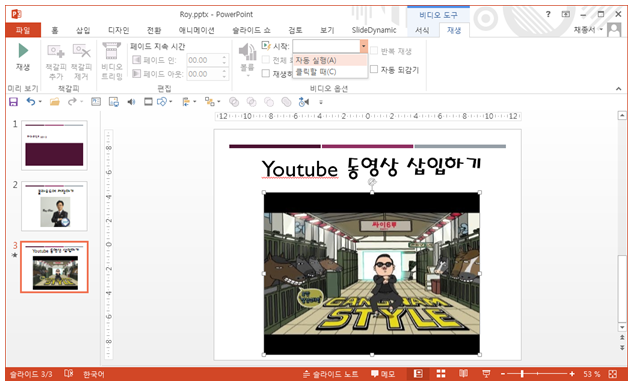This screenshot has width=635, height=384.
Task: Click the 페이드 인 time input field
Action: tap(204, 60)
